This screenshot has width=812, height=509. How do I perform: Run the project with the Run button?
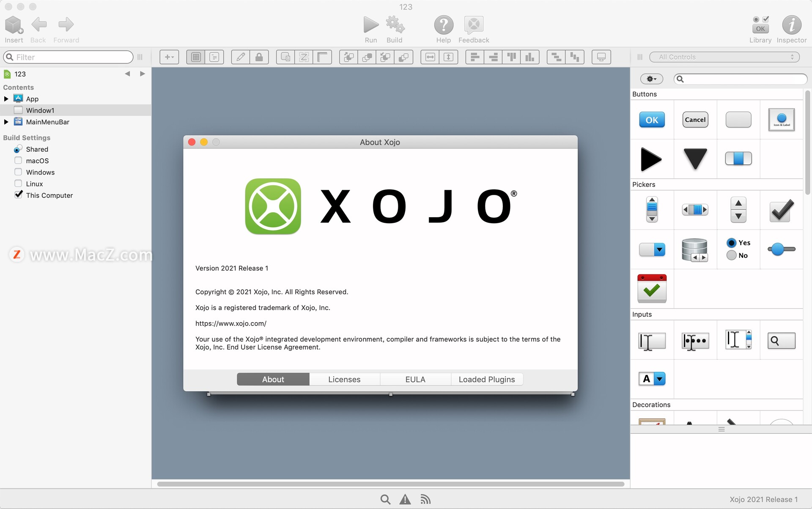pyautogui.click(x=371, y=25)
